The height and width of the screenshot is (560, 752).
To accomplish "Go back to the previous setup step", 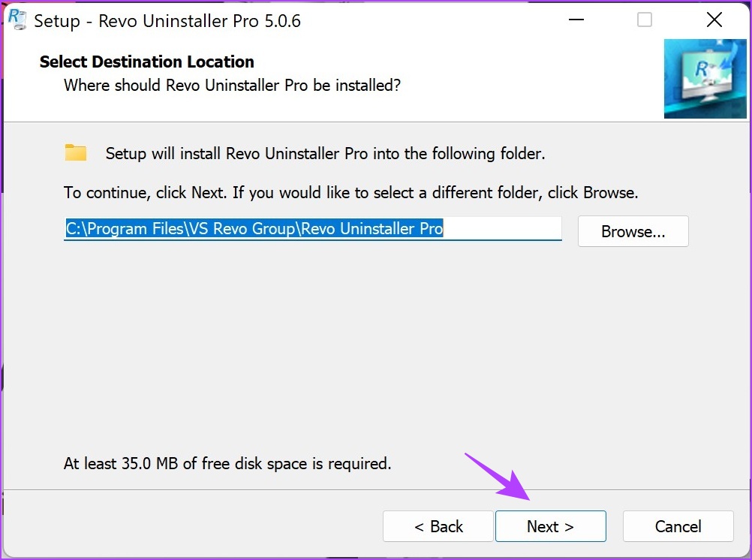I will pyautogui.click(x=438, y=526).
